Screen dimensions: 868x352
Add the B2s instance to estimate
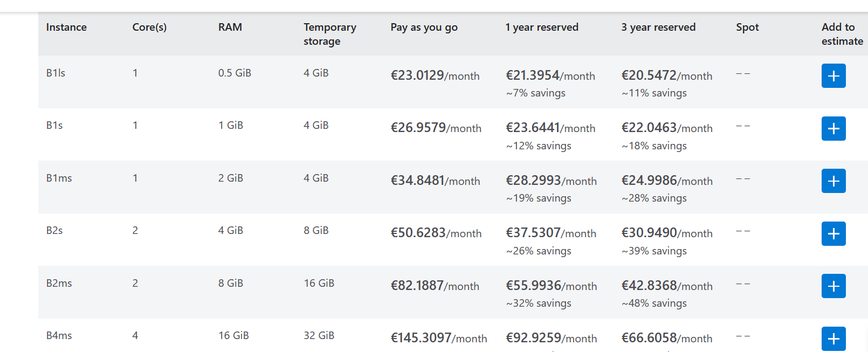coord(833,234)
